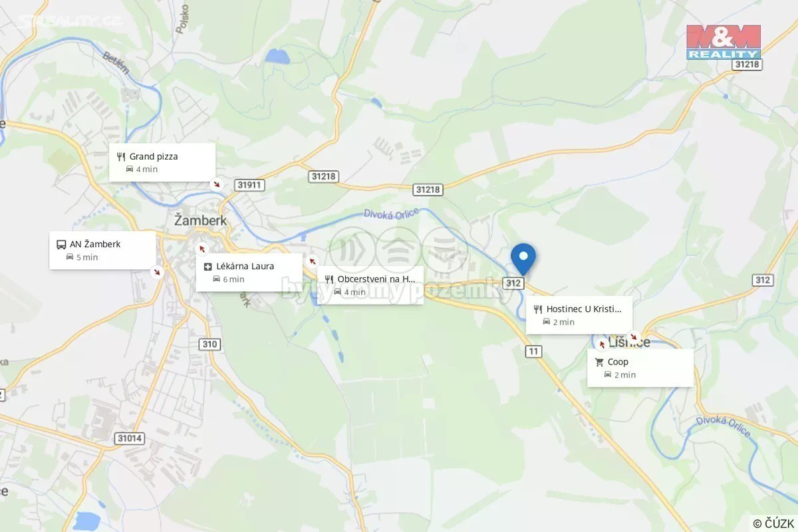Click the Žamberk town label
Screen dimensions: 798x532
coord(200,220)
